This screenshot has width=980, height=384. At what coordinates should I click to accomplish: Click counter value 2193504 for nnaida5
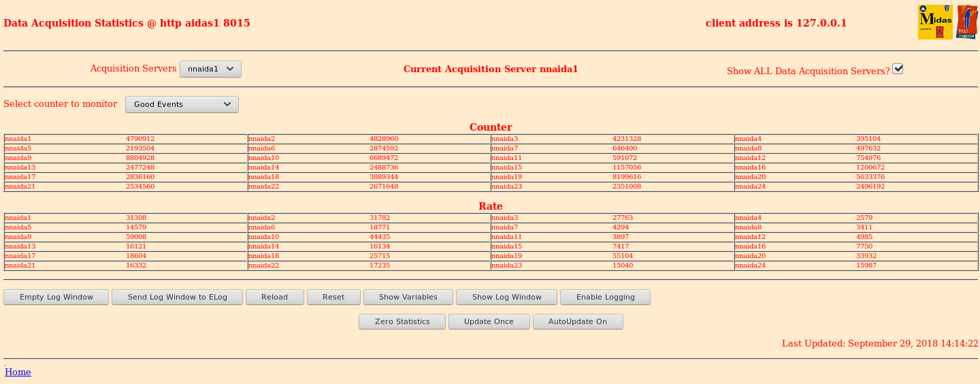(x=140, y=148)
